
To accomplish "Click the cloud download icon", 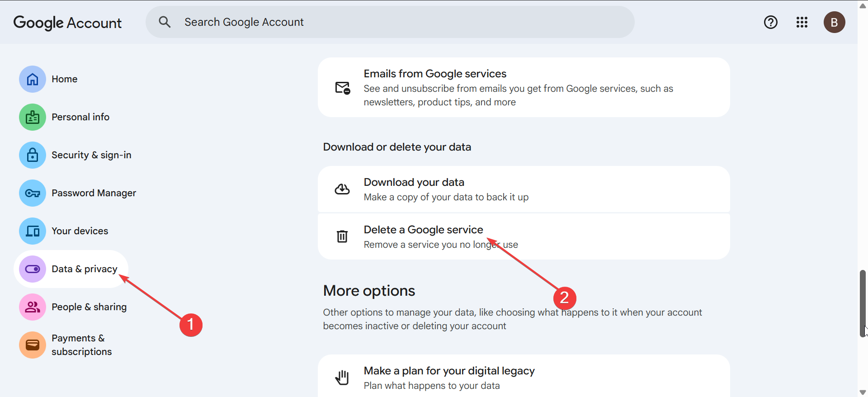I will [342, 189].
